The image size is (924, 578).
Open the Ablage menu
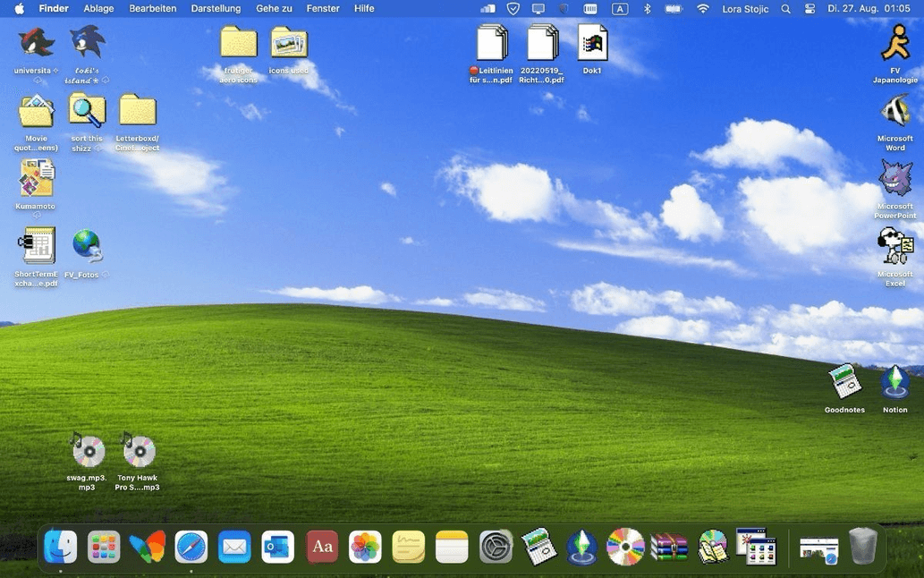pyautogui.click(x=98, y=9)
